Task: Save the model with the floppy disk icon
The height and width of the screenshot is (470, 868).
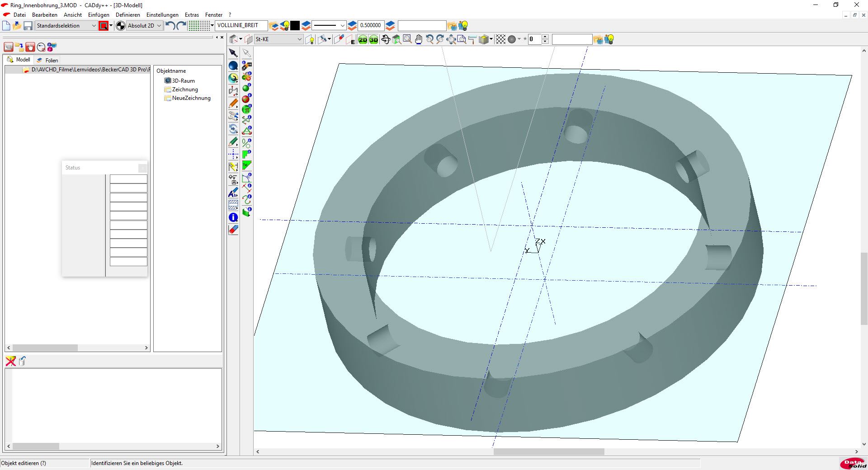Action: click(x=28, y=26)
